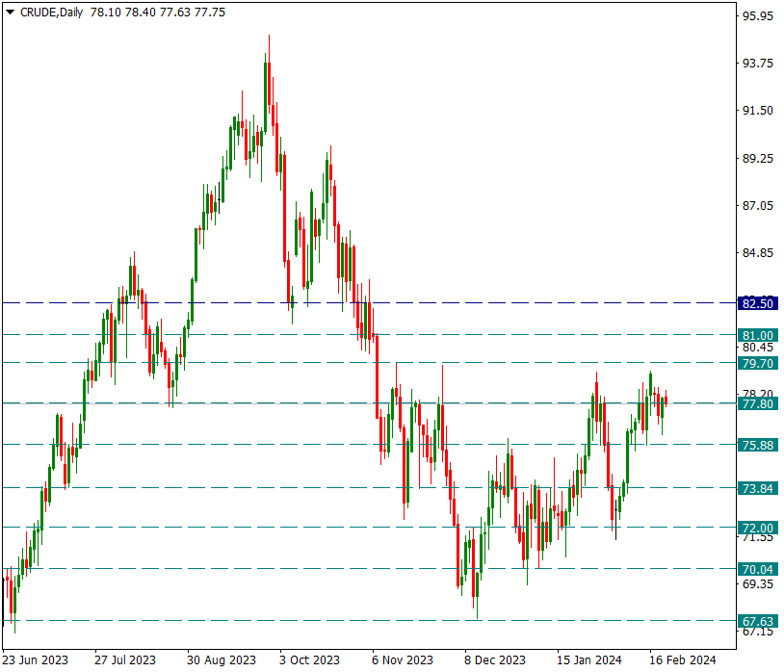This screenshot has height=672, width=784.
Task: Click the 27 Jul 2023 date label
Action: point(125,660)
